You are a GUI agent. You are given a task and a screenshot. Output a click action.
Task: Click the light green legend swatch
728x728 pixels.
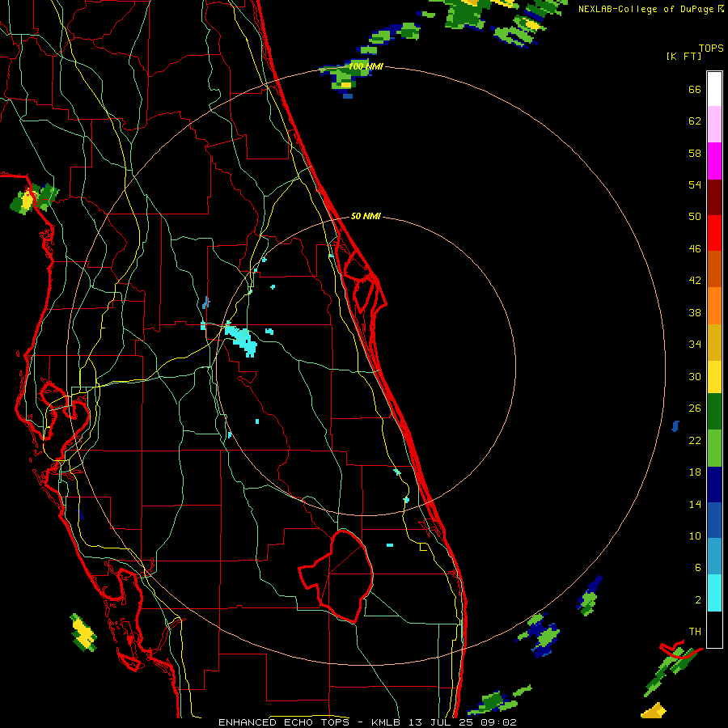pos(714,448)
